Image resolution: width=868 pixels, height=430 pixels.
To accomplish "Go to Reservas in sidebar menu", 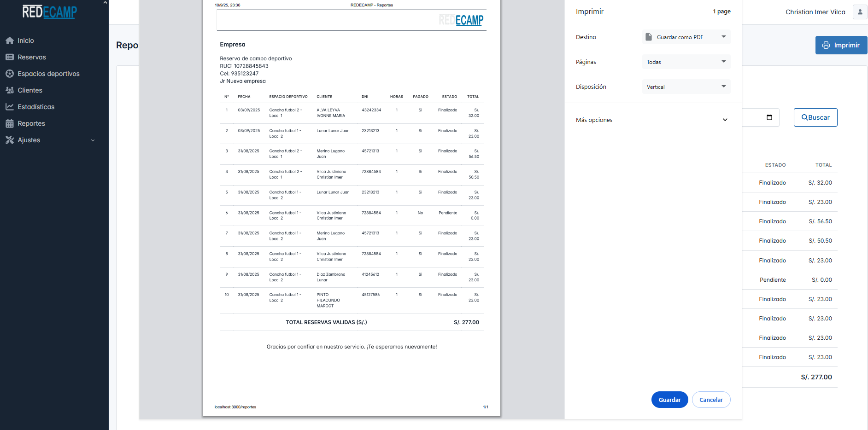I will coord(32,57).
